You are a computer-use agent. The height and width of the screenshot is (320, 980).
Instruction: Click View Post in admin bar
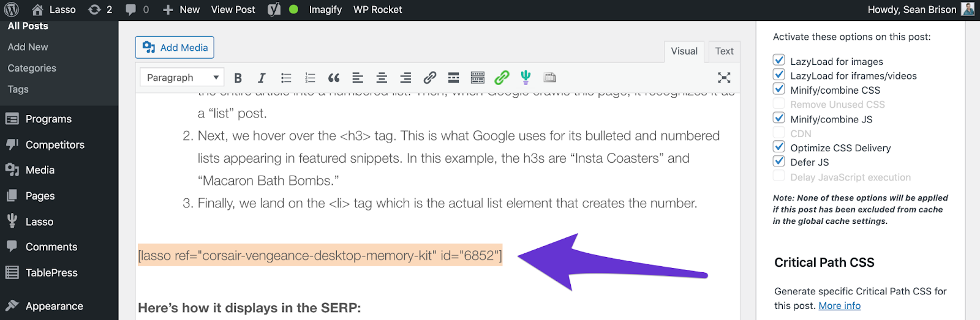pos(233,10)
